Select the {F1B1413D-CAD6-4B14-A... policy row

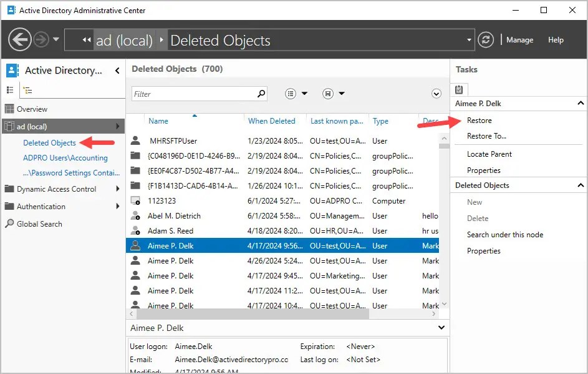(282, 186)
